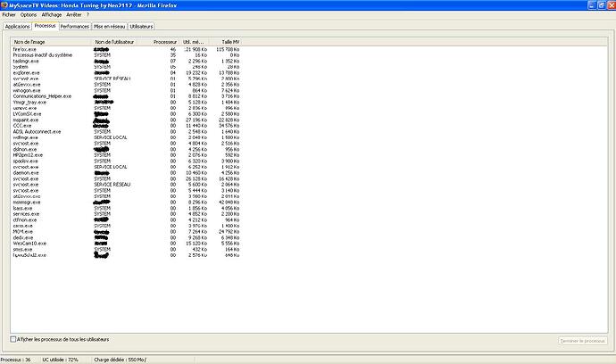Switch to the Applications tab
The height and width of the screenshot is (364, 616).
16,27
